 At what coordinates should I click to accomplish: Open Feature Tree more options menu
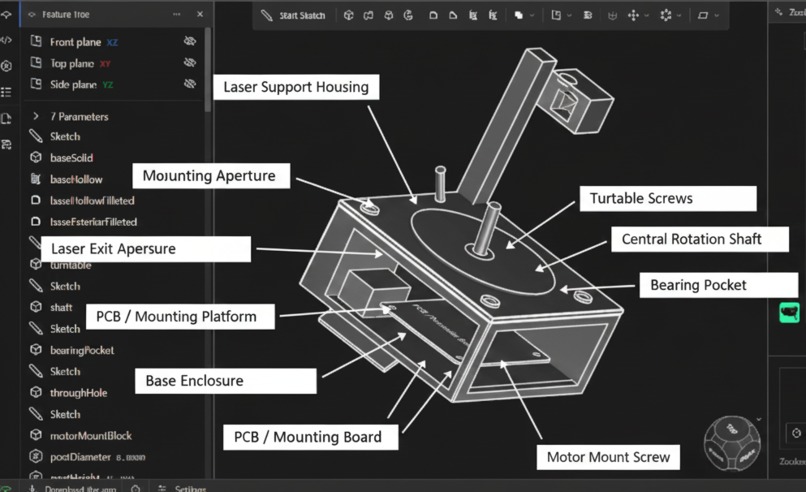[177, 14]
